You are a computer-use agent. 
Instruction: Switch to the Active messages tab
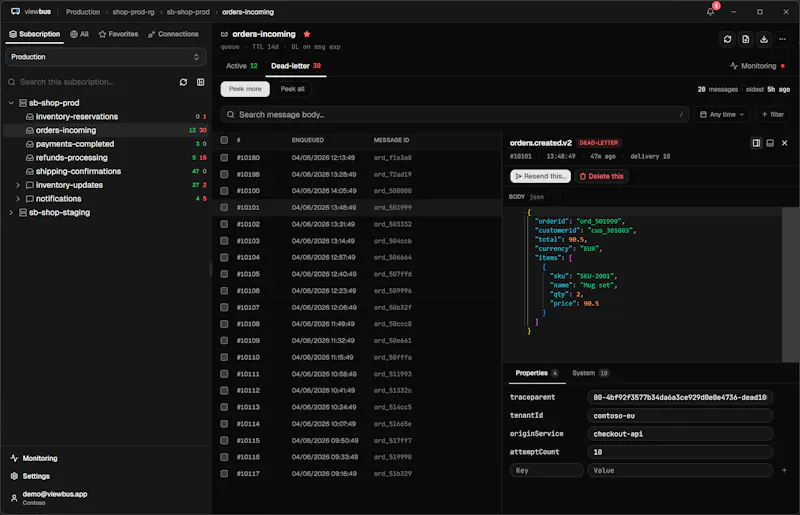(242, 66)
